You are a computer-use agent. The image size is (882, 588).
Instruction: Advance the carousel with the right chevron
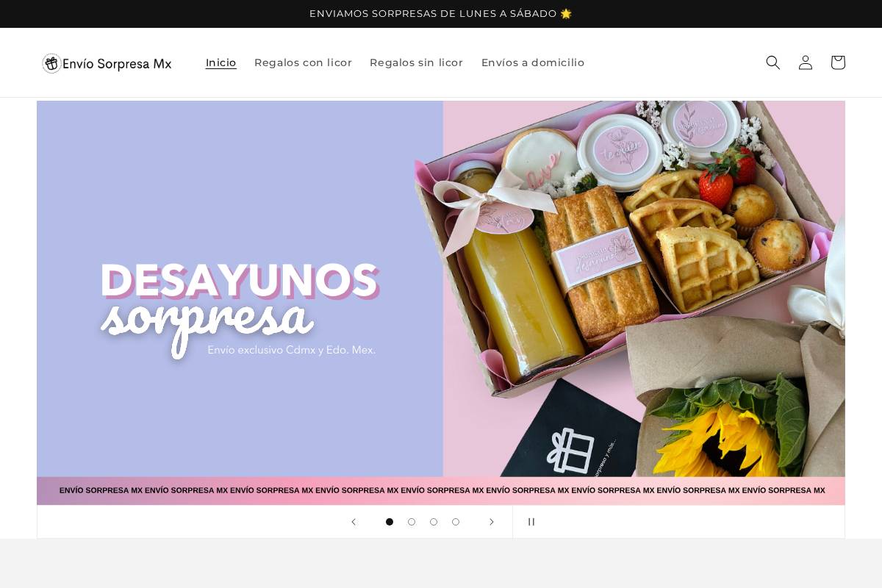[492, 522]
